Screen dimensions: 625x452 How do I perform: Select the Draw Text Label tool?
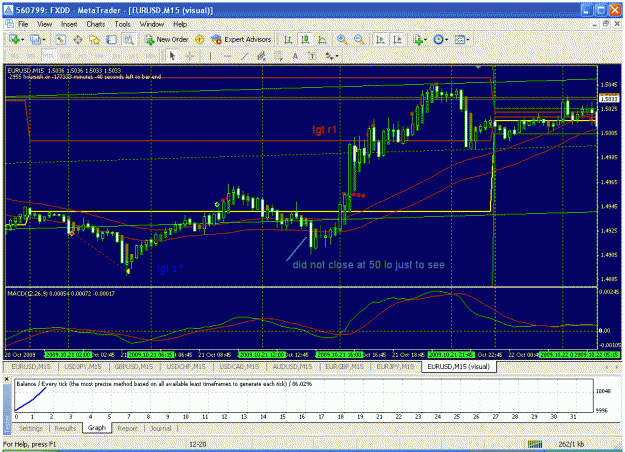pyautogui.click(x=312, y=56)
